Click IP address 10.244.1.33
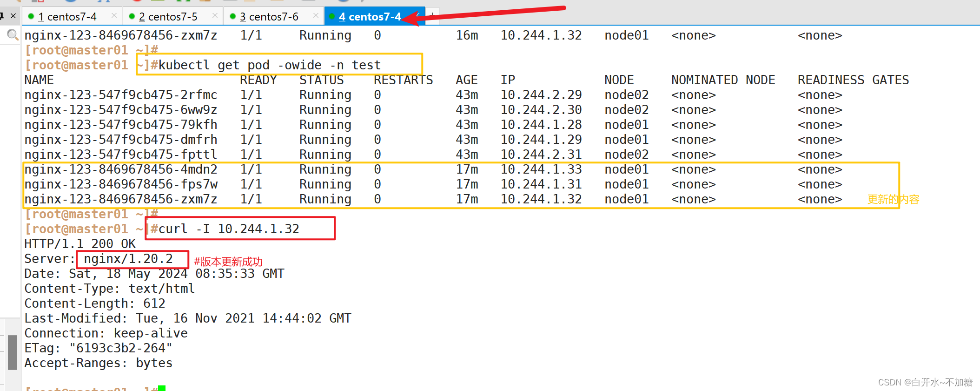The image size is (980, 391). click(x=541, y=169)
